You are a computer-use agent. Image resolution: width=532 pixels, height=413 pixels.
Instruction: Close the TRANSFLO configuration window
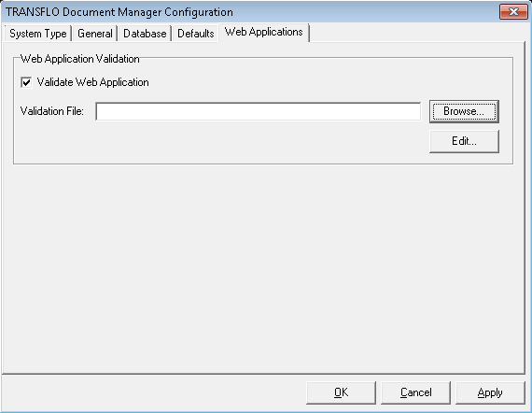pos(513,12)
